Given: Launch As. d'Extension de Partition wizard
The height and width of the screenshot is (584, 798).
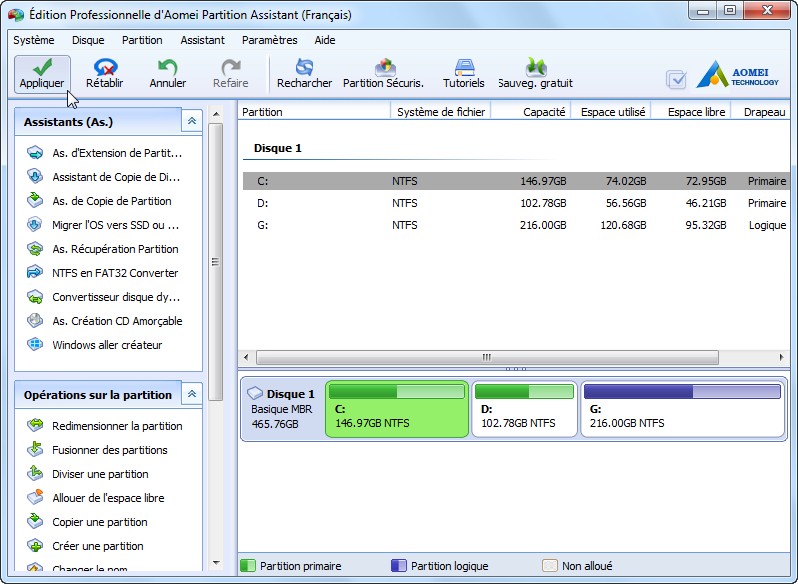Looking at the screenshot, I should pyautogui.click(x=105, y=153).
